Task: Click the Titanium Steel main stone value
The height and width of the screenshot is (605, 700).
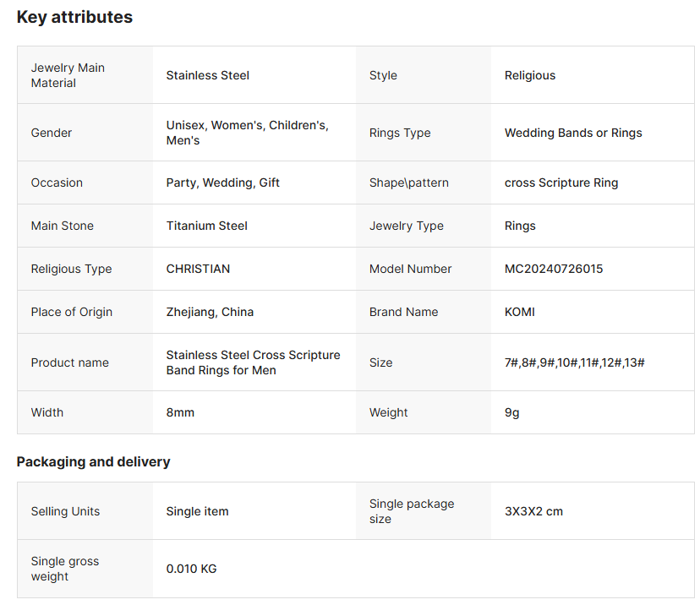Action: click(206, 226)
